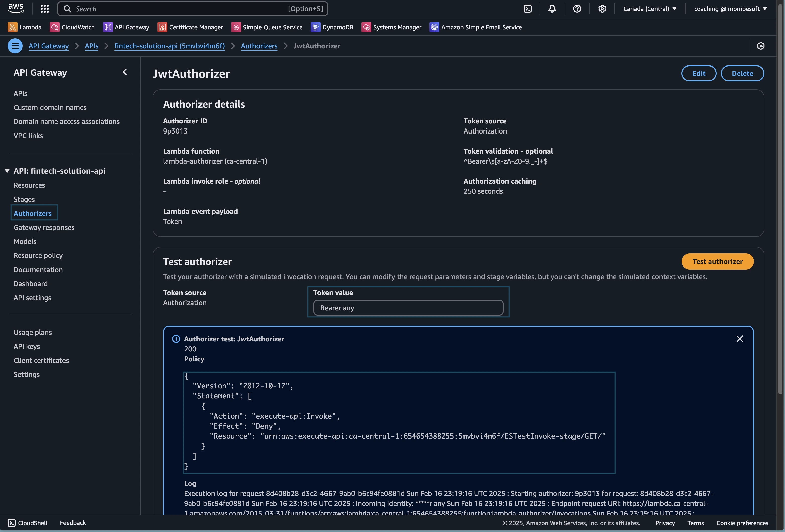Open Domain name access associations

[x=67, y=121]
